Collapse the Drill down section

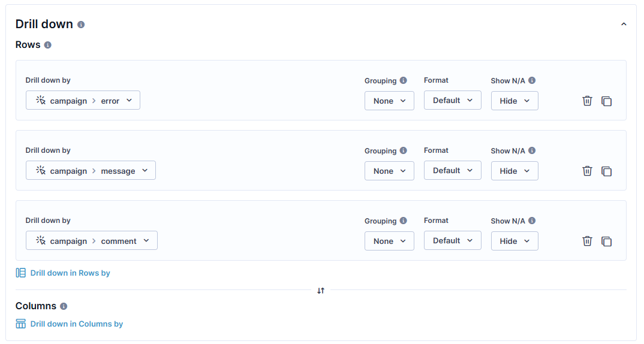pos(624,24)
